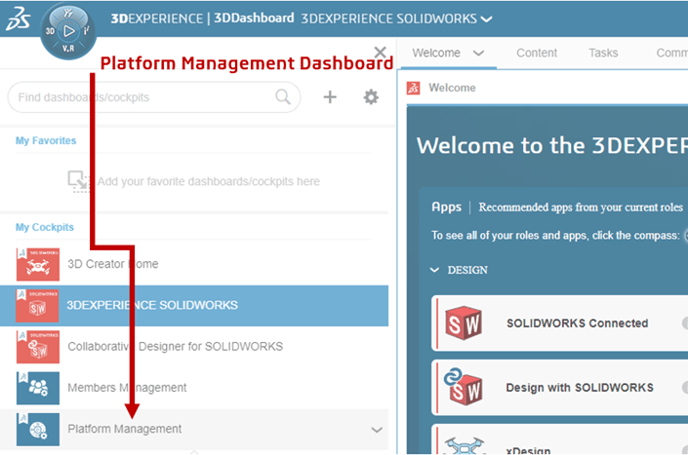Add a new dashboard with plus icon

[330, 97]
